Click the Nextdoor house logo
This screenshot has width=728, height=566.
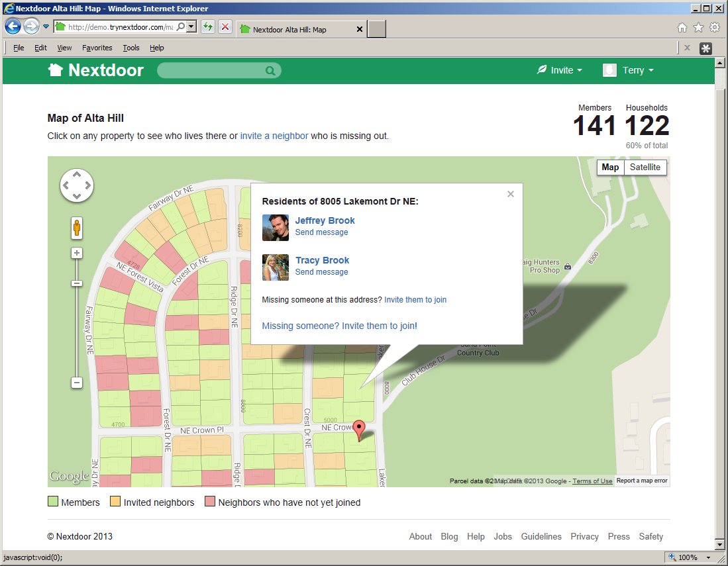pyautogui.click(x=56, y=70)
